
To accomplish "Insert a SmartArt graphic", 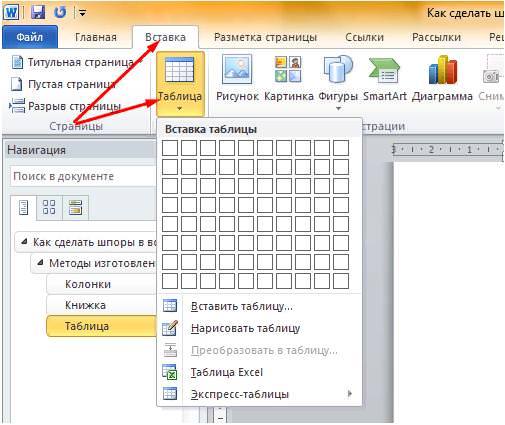I will [384, 79].
